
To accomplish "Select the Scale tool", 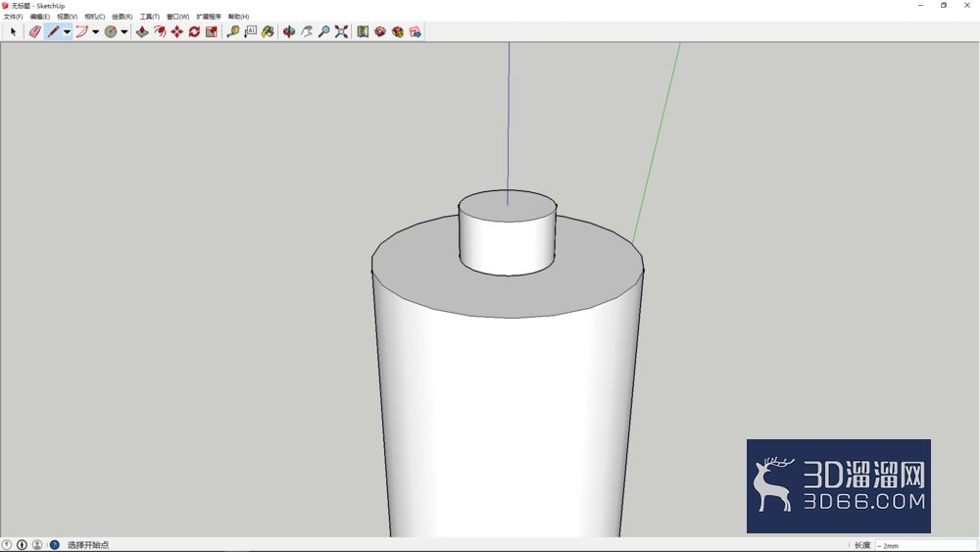I will pos(212,31).
